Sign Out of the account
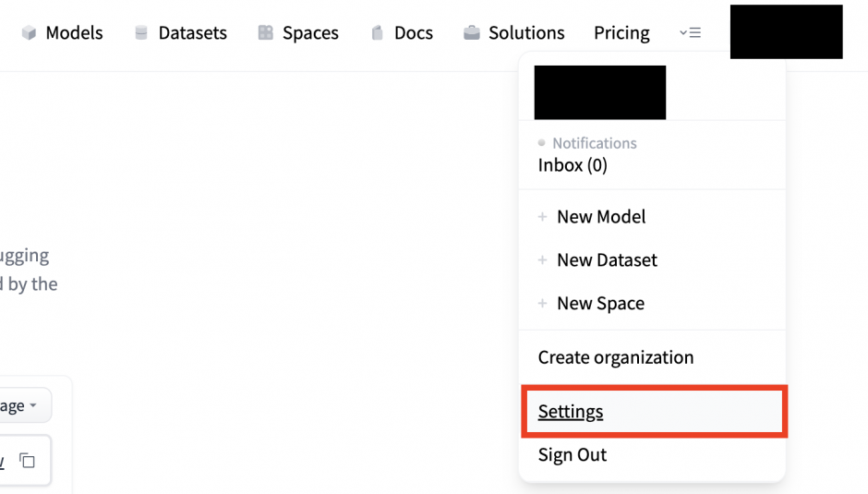The image size is (868, 494). (573, 455)
